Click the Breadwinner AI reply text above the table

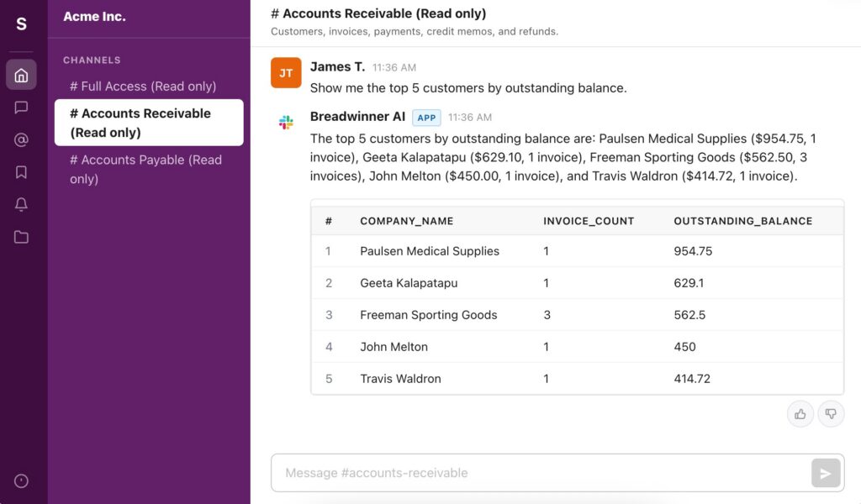click(x=563, y=157)
